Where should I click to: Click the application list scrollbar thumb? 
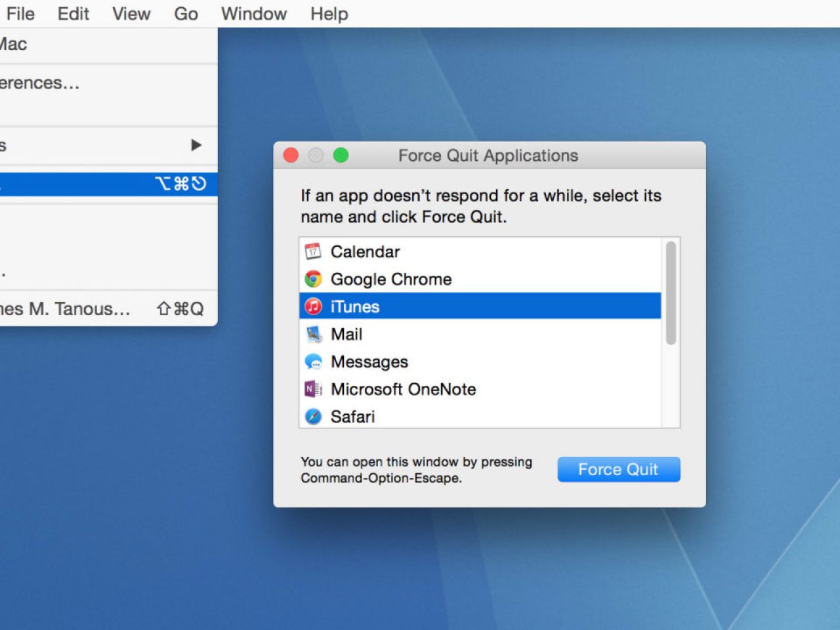[671, 293]
